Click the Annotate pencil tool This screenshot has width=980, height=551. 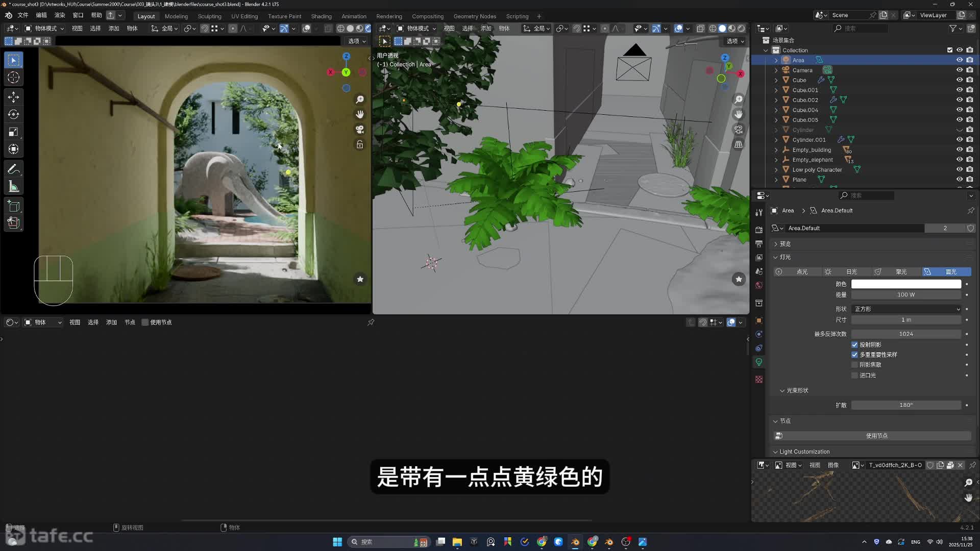[14, 169]
